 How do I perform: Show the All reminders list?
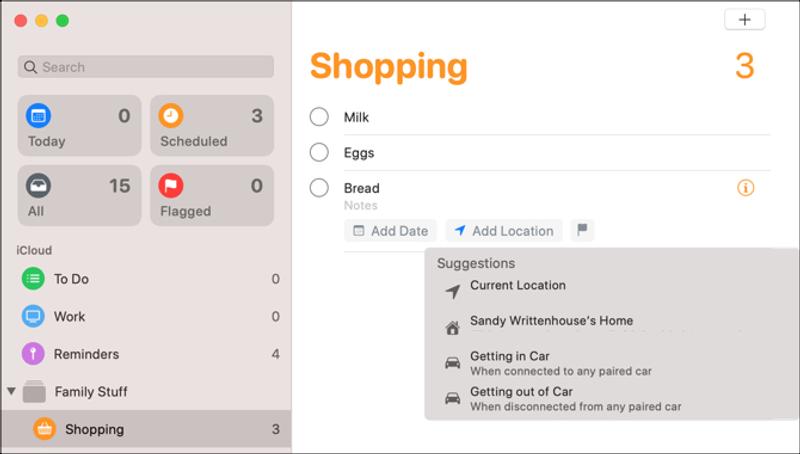[x=79, y=196]
